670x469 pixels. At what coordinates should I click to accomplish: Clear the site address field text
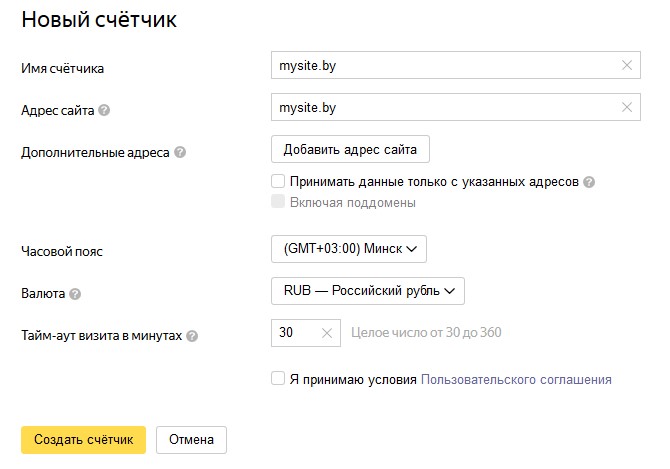point(627,107)
